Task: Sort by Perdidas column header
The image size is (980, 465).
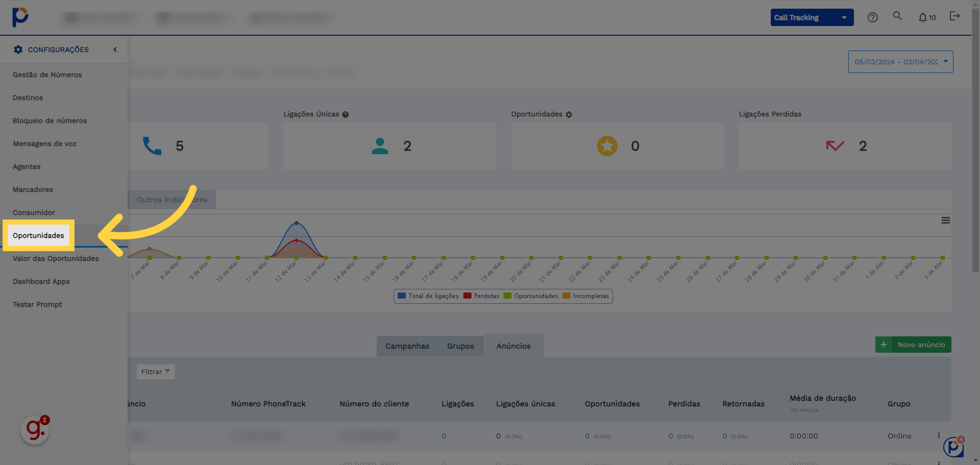Action: pos(684,404)
